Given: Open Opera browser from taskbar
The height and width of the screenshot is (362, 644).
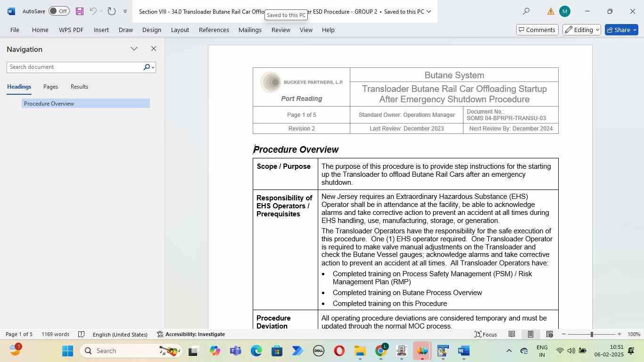Looking at the screenshot, I should pyautogui.click(x=339, y=351).
